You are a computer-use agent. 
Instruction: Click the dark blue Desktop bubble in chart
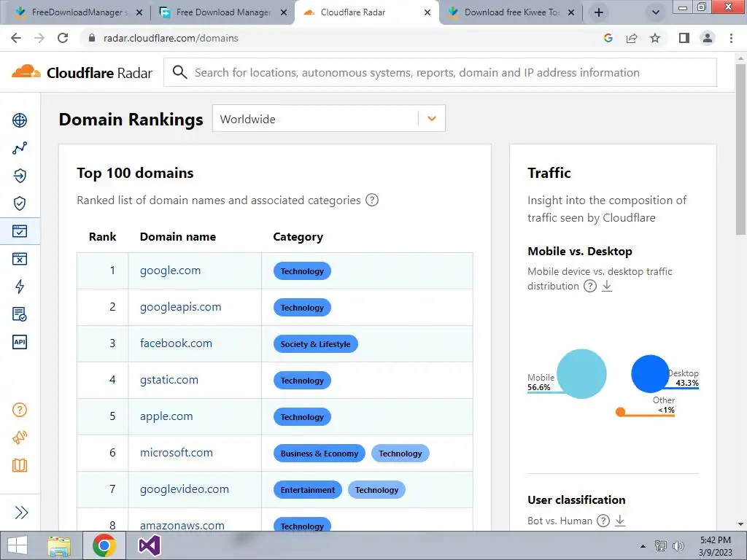(x=650, y=374)
